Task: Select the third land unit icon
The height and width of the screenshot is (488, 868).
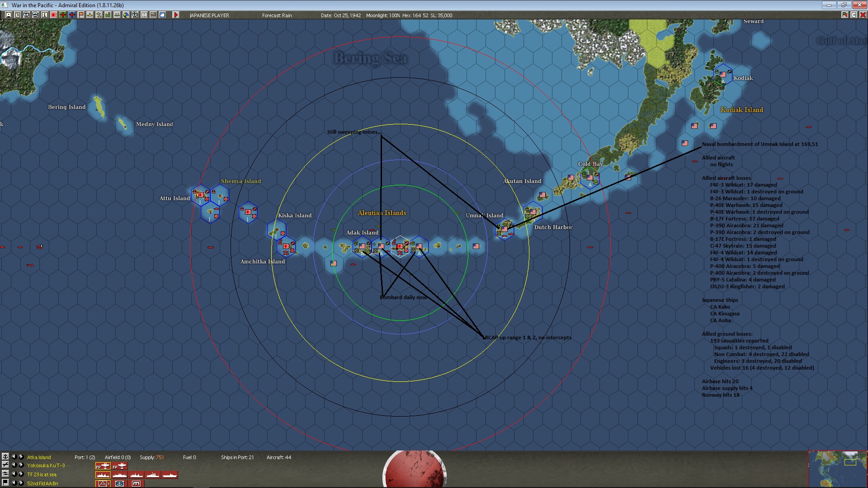Action: pyautogui.click(x=136, y=483)
